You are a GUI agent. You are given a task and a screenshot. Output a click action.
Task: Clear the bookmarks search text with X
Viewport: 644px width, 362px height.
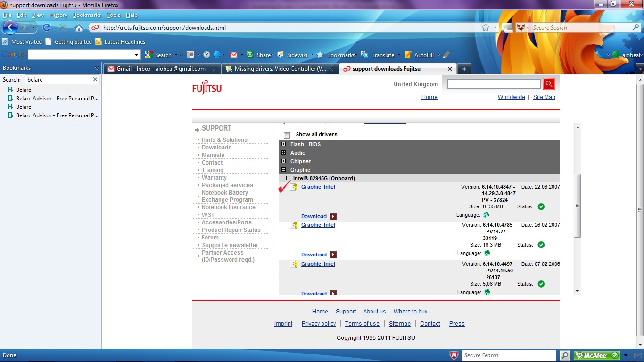pos(95,80)
